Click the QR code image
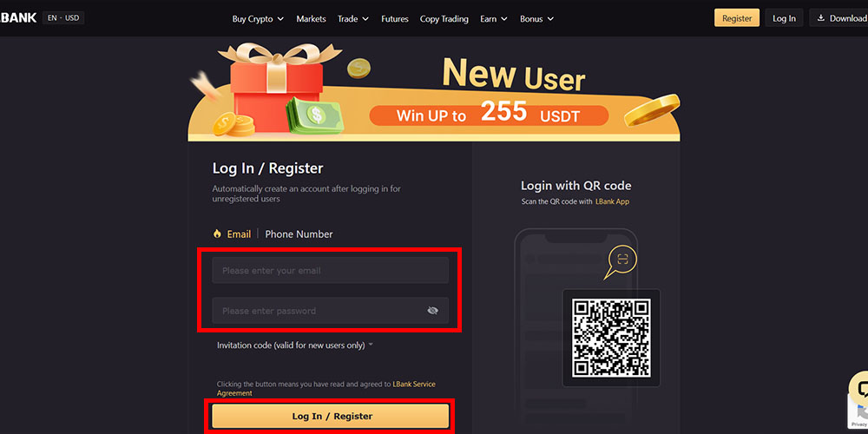Screen dimensions: 868x434 [611, 338]
